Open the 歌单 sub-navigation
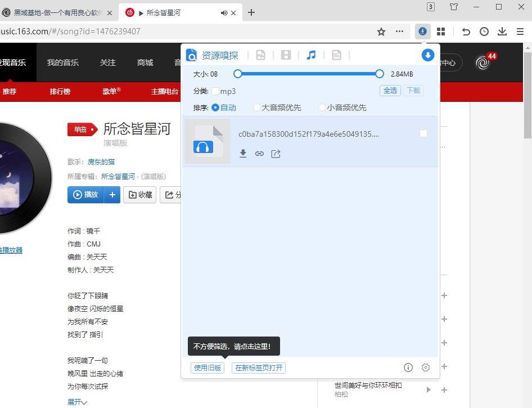532x408 pixels. (x=111, y=91)
